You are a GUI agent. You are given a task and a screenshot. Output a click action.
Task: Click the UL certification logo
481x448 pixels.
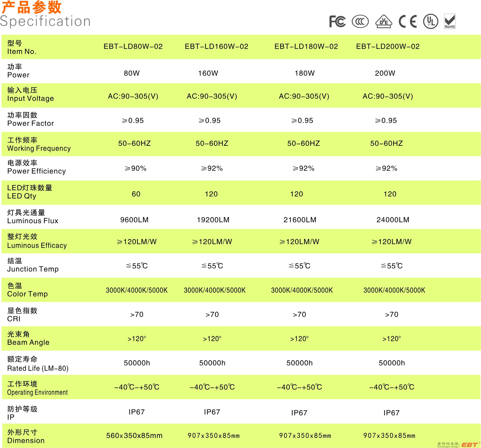pos(430,21)
